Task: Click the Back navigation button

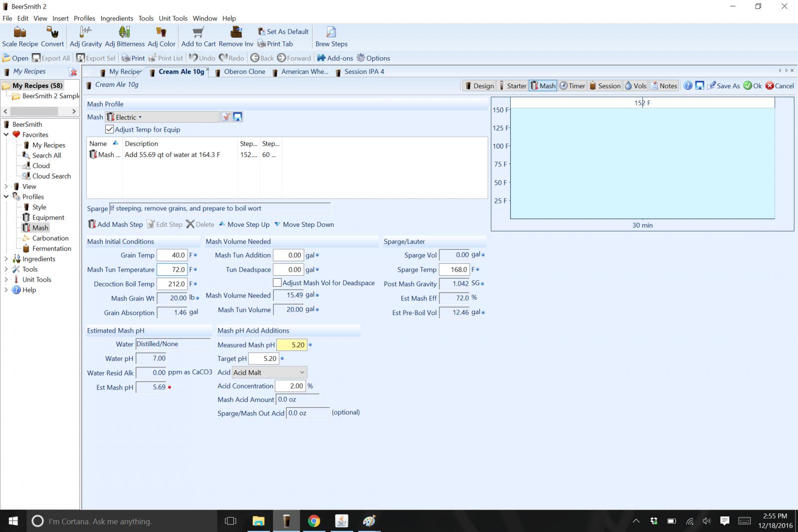Action: (262, 58)
